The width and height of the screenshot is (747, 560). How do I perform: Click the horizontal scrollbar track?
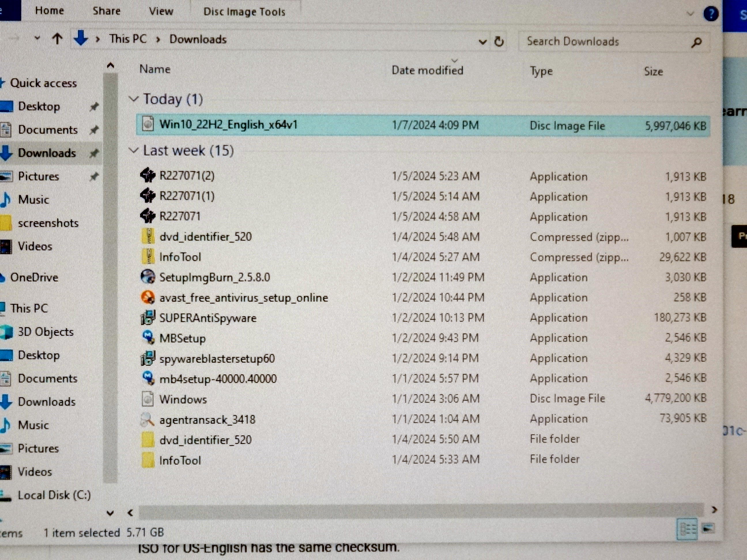click(x=421, y=511)
